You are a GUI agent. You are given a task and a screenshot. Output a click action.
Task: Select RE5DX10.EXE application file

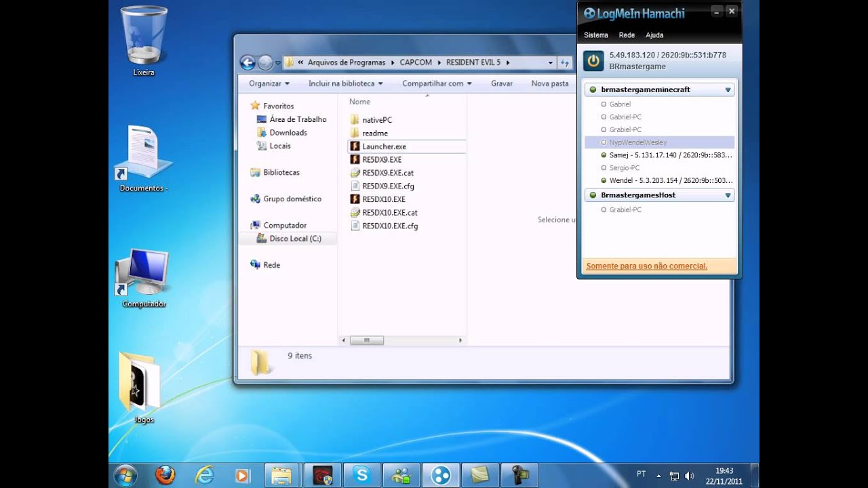tap(383, 199)
